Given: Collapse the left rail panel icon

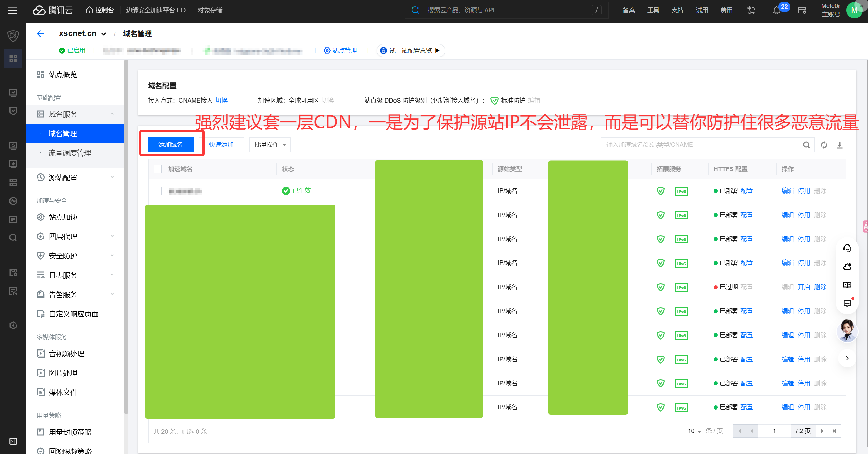Looking at the screenshot, I should coord(13,441).
